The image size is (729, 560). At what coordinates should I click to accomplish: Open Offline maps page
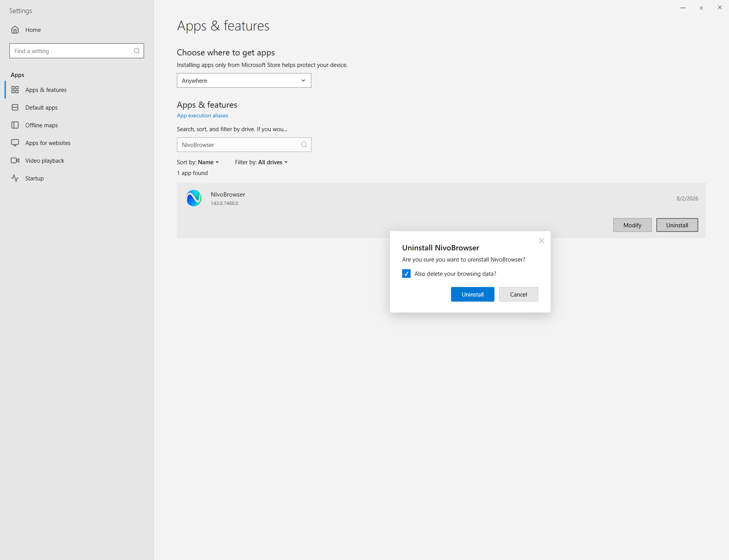coord(77,125)
